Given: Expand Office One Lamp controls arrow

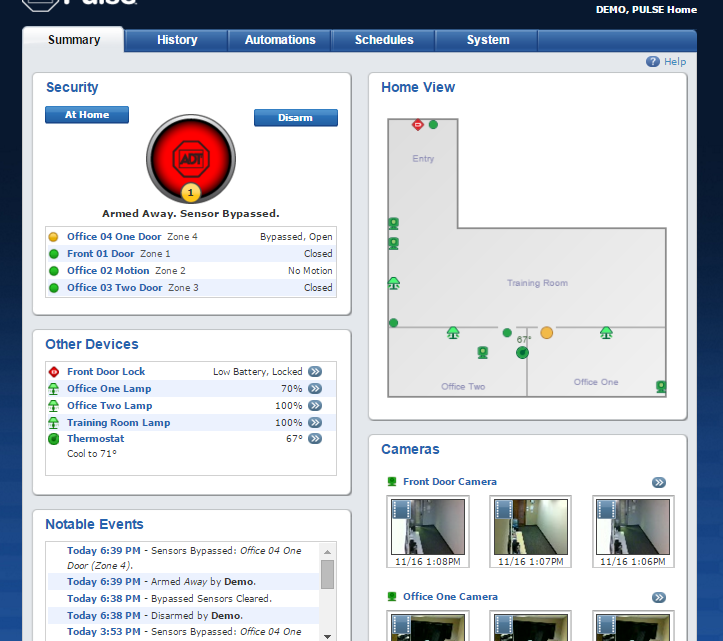Looking at the screenshot, I should (x=315, y=389).
